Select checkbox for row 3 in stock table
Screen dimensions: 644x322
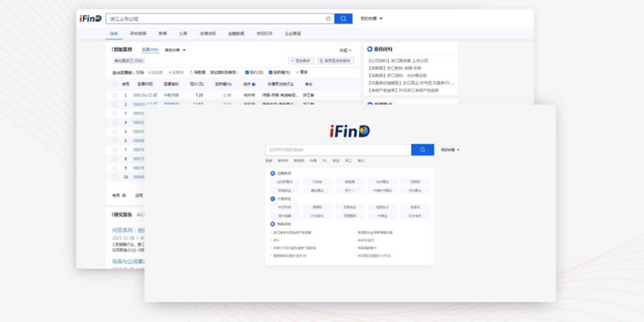coord(114,113)
